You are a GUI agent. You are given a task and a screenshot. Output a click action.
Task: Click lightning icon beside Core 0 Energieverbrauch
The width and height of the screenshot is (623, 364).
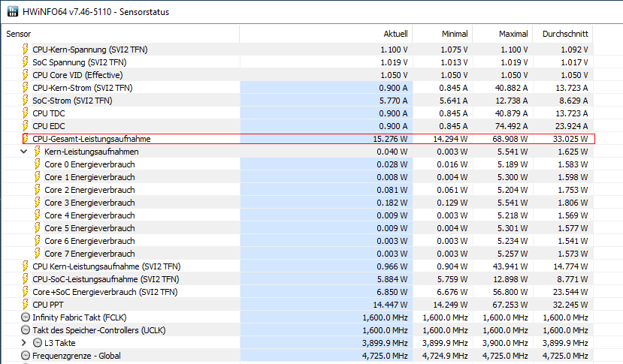coord(38,164)
